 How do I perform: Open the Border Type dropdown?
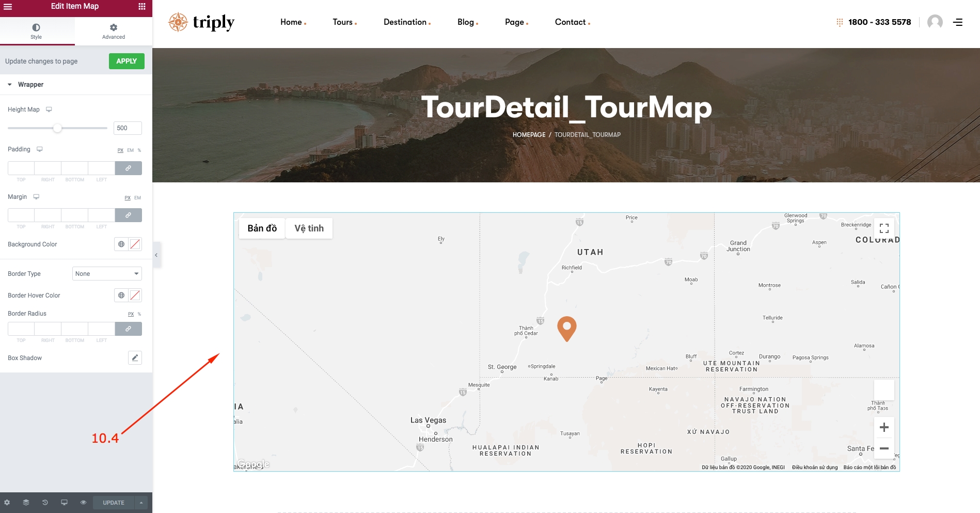[x=107, y=274]
